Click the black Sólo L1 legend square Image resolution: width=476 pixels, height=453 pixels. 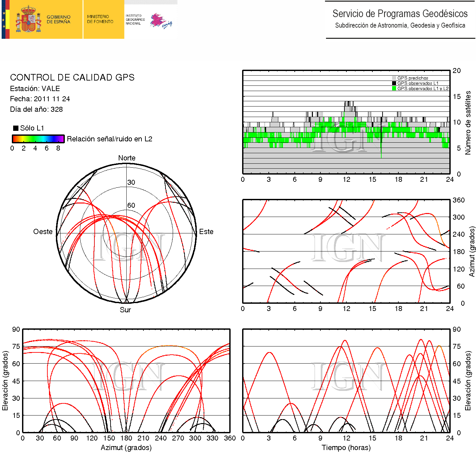(15, 128)
